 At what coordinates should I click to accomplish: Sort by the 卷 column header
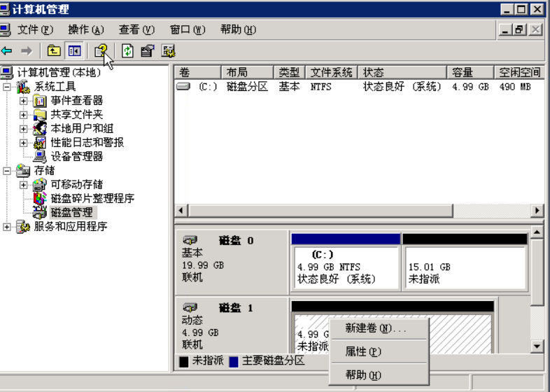click(x=198, y=72)
